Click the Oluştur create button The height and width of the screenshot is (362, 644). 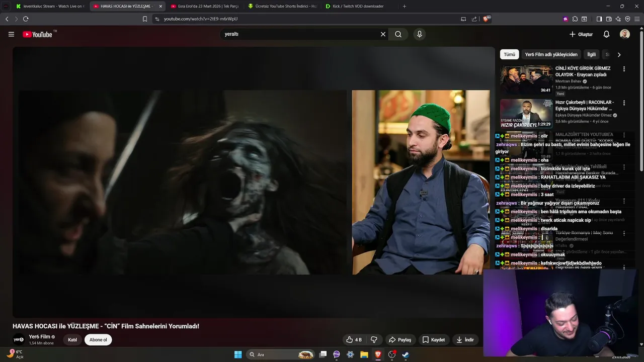[x=581, y=34]
